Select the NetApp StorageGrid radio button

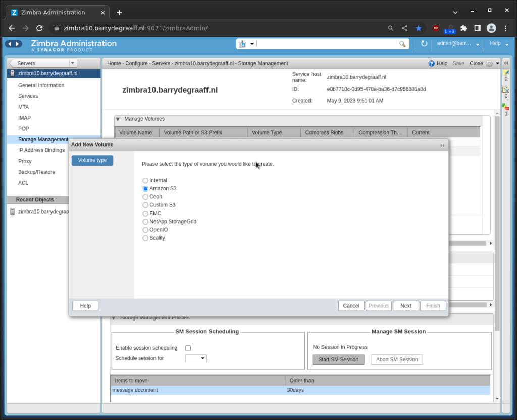coord(145,222)
